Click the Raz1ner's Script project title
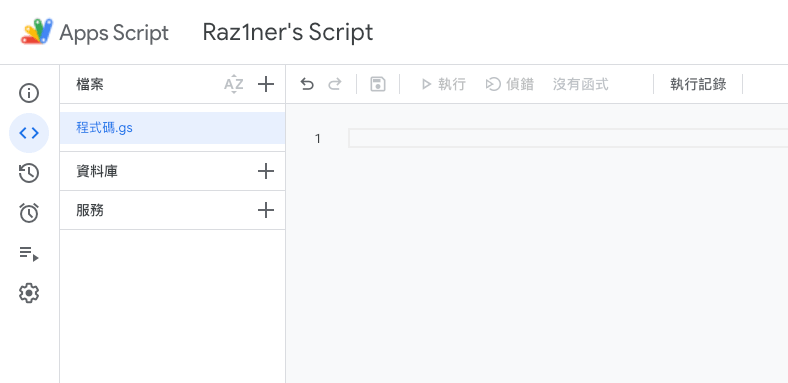The image size is (788, 383). tap(288, 32)
